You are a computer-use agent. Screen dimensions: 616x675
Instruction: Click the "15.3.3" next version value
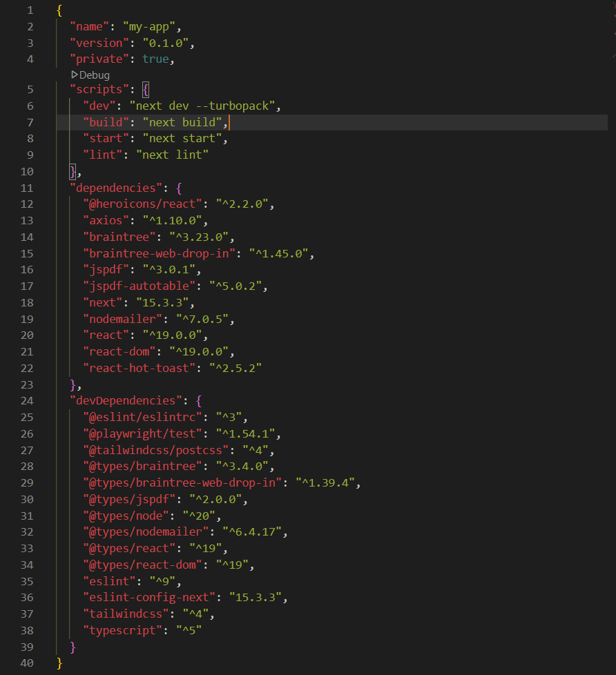(x=162, y=302)
